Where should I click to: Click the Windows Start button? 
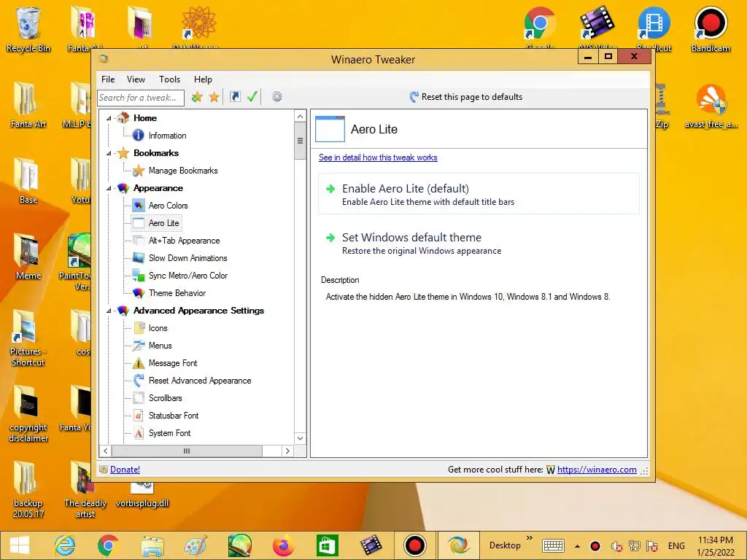pyautogui.click(x=20, y=545)
